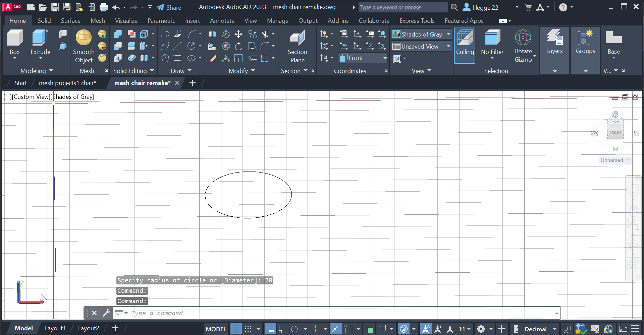644x335 pixels.
Task: Click the Smooth Less mesh icon
Action: pyautogui.click(x=102, y=46)
